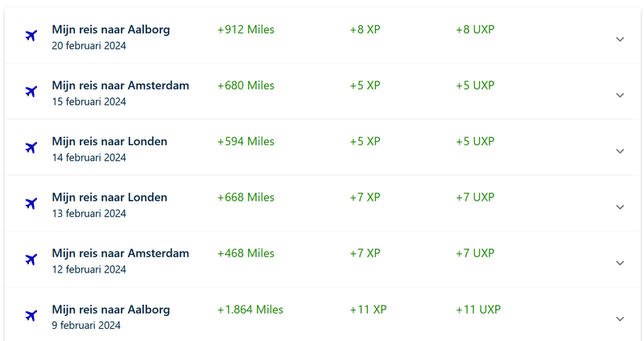
Task: Click the airplane icon for 14 februari Londen trip
Action: pos(31,148)
